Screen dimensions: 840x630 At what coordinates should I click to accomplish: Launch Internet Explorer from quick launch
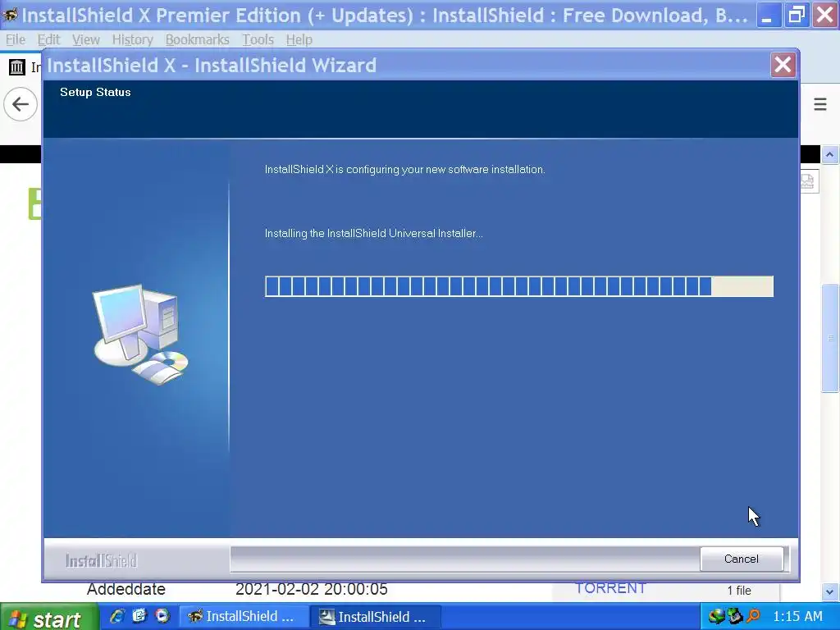[x=116, y=617]
